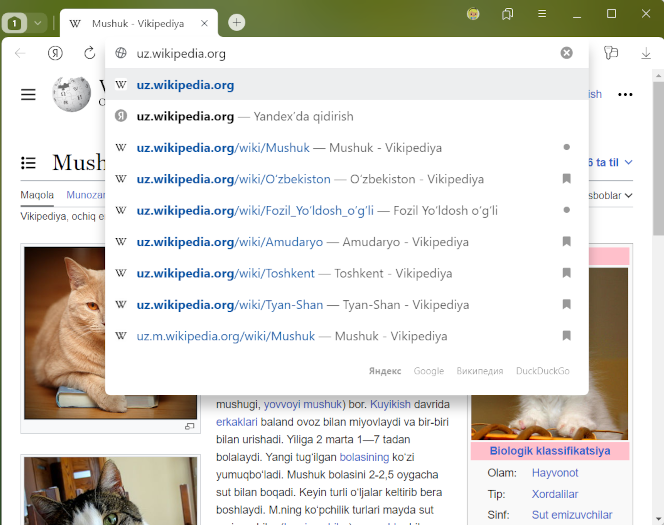
Task: Switch search engine to DuckDuckGo
Action: click(x=542, y=371)
